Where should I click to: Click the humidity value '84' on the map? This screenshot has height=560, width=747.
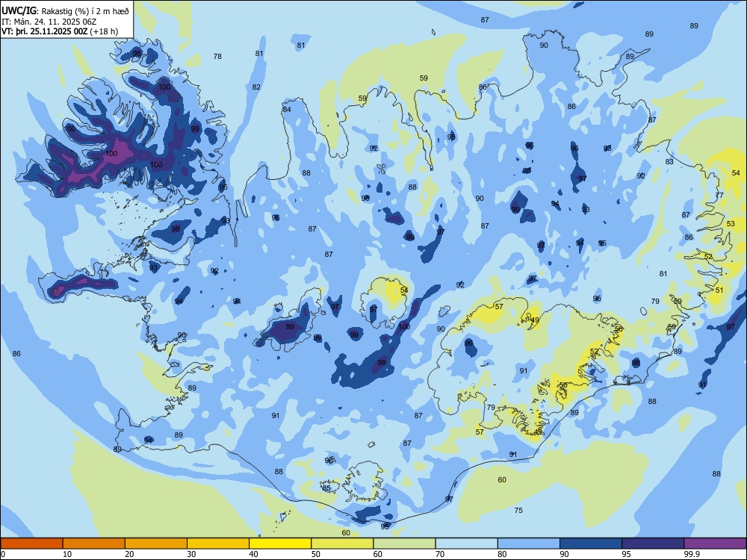pyautogui.click(x=287, y=109)
